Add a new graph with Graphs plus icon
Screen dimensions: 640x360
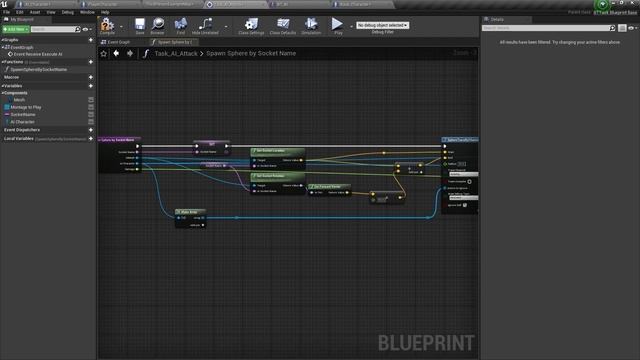[x=91, y=40]
